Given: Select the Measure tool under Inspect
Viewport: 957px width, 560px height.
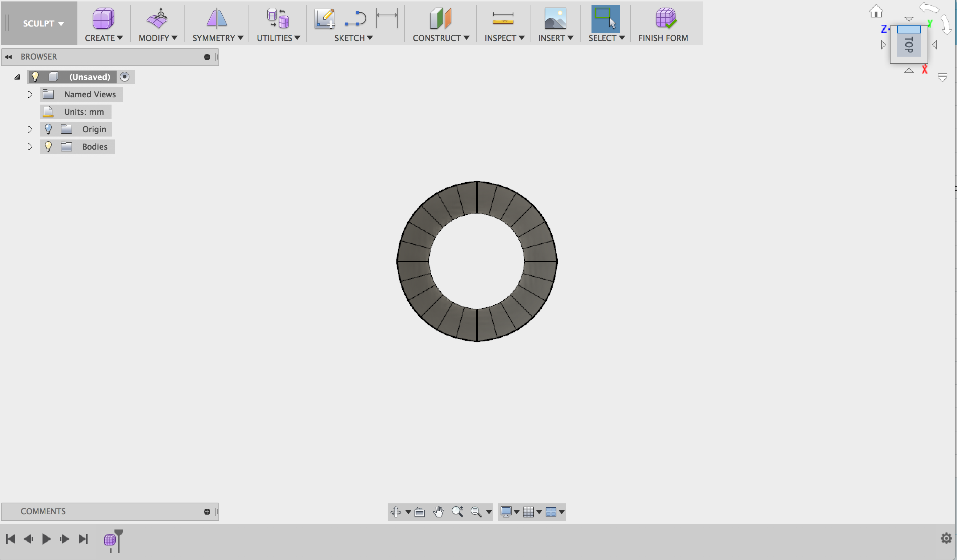Looking at the screenshot, I should point(503,18).
